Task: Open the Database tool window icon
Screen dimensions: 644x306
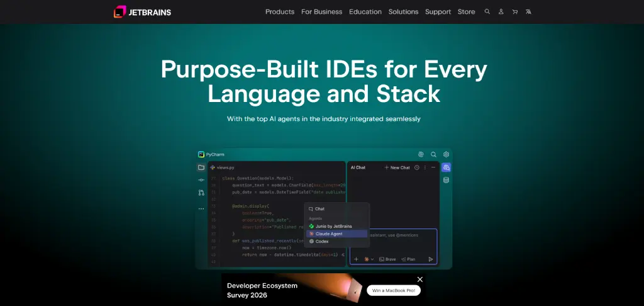Action: click(x=446, y=179)
